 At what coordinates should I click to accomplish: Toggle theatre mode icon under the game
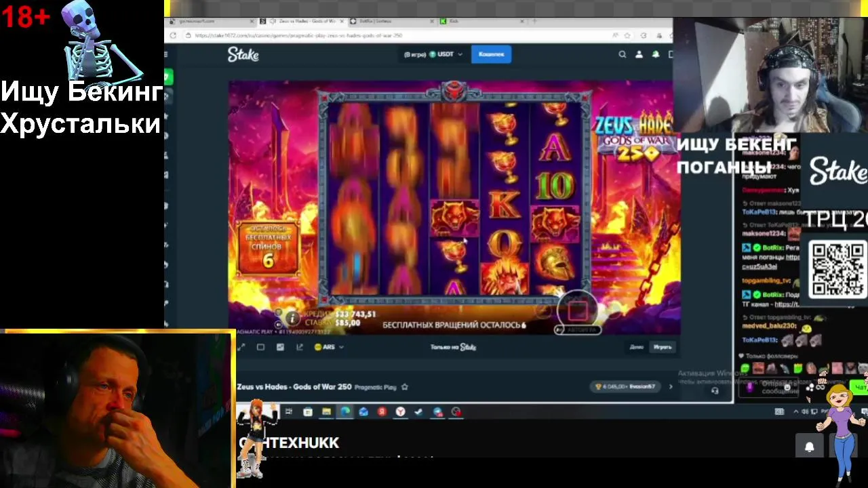click(260, 347)
